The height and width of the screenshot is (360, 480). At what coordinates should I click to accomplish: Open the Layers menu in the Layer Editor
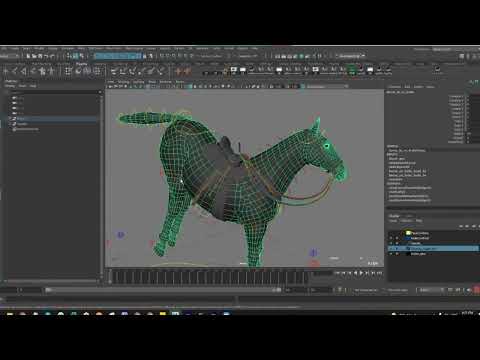point(394,221)
